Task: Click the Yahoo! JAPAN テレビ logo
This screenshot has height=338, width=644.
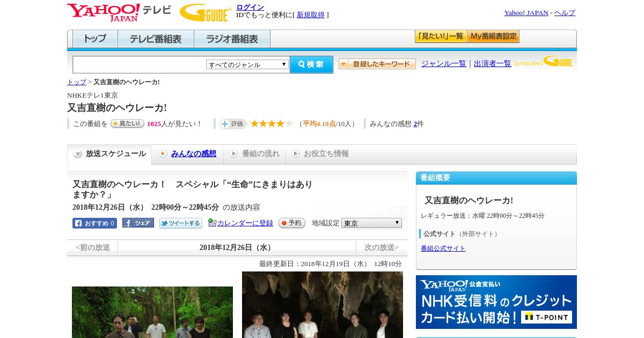Action: click(119, 12)
